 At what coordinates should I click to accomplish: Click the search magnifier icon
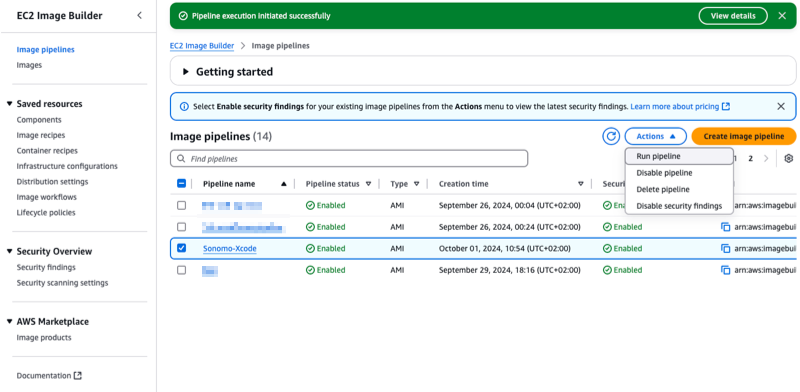pyautogui.click(x=181, y=159)
